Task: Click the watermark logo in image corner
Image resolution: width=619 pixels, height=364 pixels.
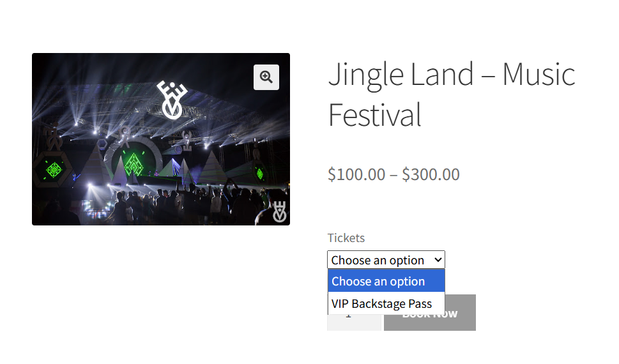Action: [x=279, y=213]
